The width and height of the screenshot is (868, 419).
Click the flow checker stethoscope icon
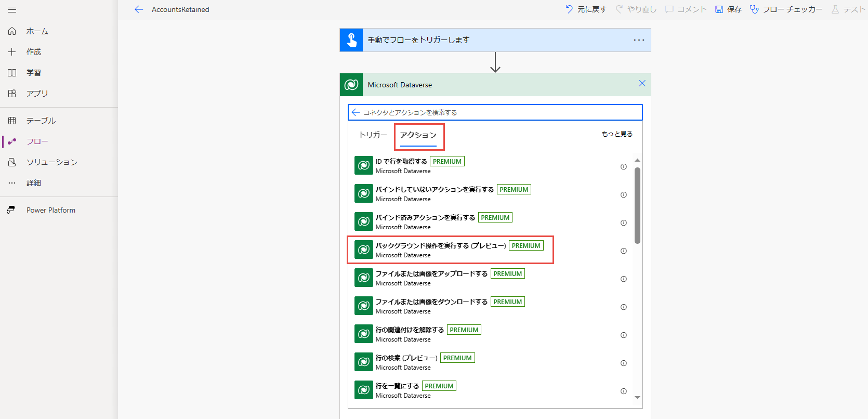[754, 9]
